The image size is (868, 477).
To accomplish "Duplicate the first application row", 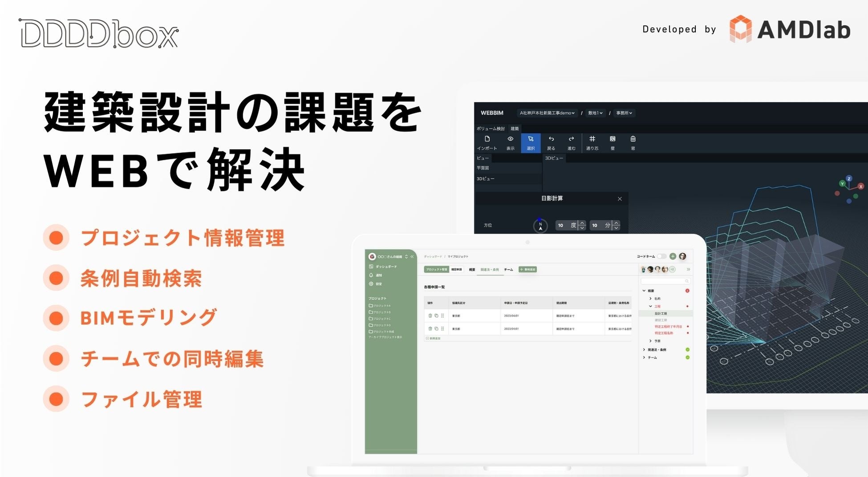I will 436,316.
